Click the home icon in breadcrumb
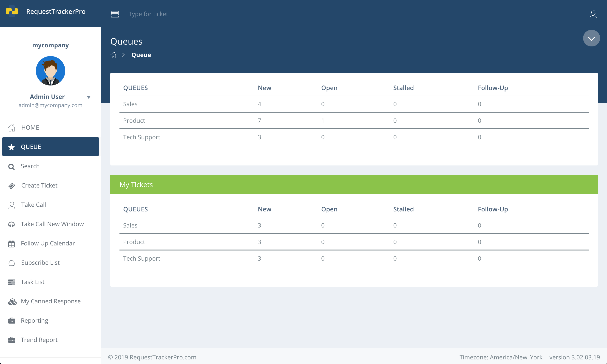The image size is (607, 364). [113, 55]
